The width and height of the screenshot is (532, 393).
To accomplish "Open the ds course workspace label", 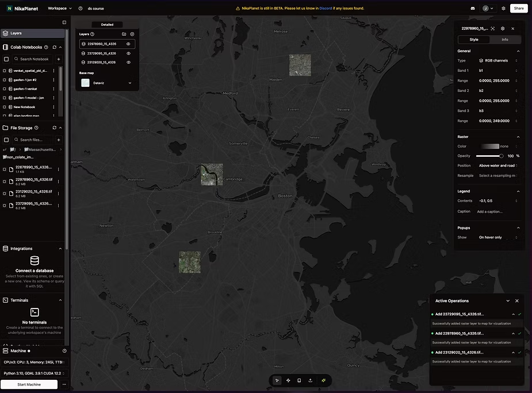I will pyautogui.click(x=95, y=9).
